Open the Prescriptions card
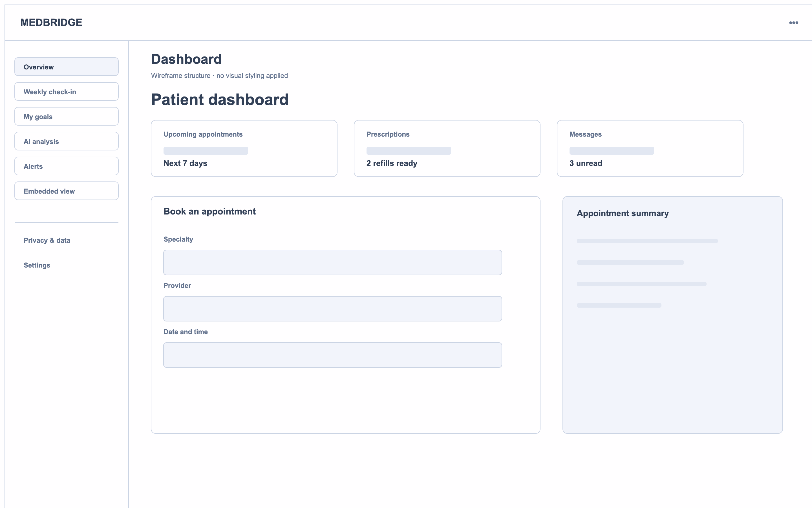Viewport: 812px width, 508px height. pyautogui.click(x=447, y=148)
